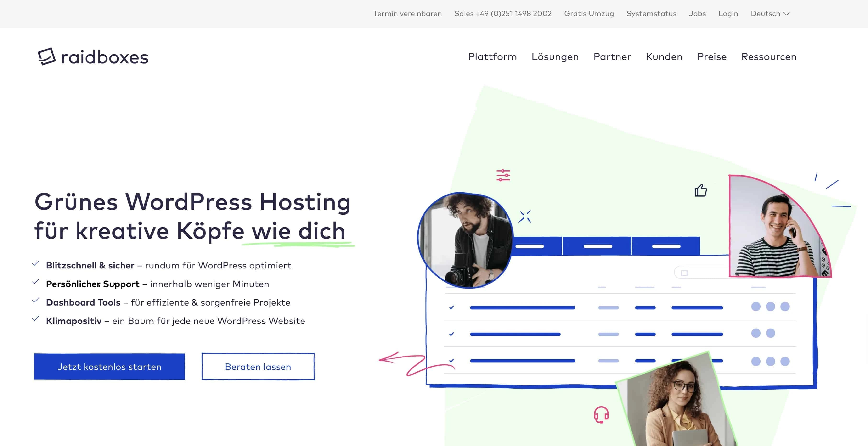
Task: Open the Deutsch language dropdown
Action: click(x=770, y=13)
